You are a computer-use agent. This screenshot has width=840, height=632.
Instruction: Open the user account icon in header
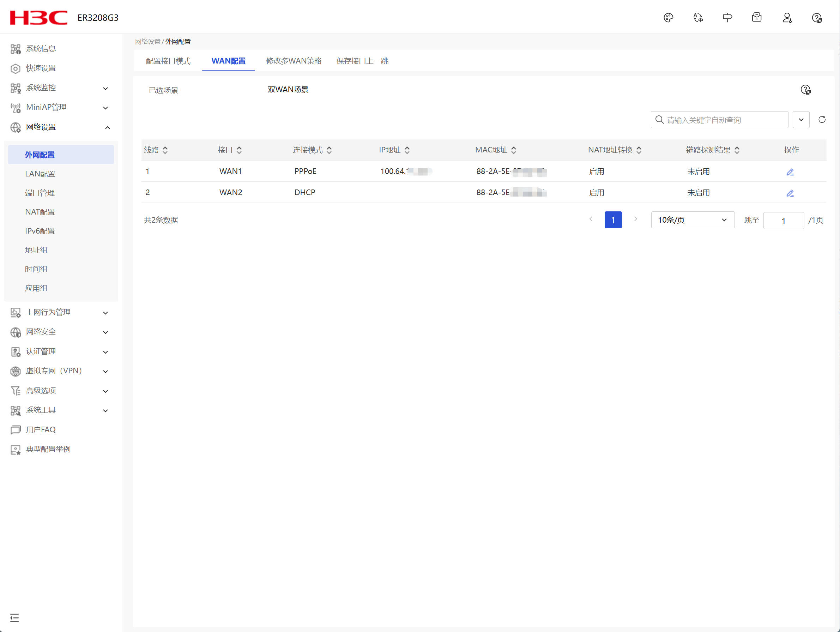(x=787, y=18)
